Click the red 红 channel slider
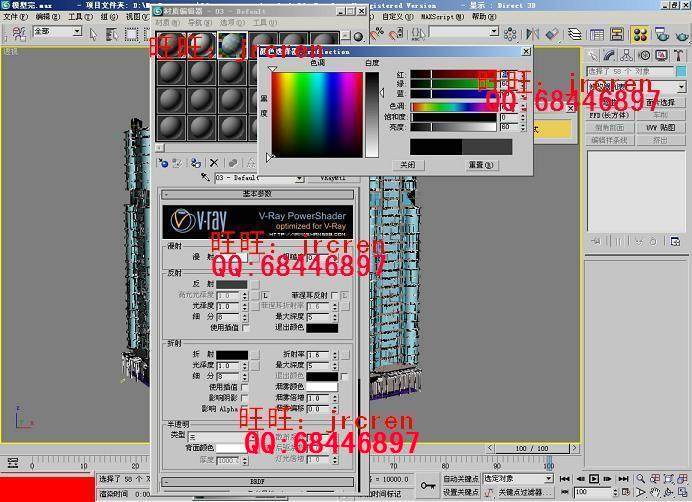The image size is (692, 502). (453, 74)
